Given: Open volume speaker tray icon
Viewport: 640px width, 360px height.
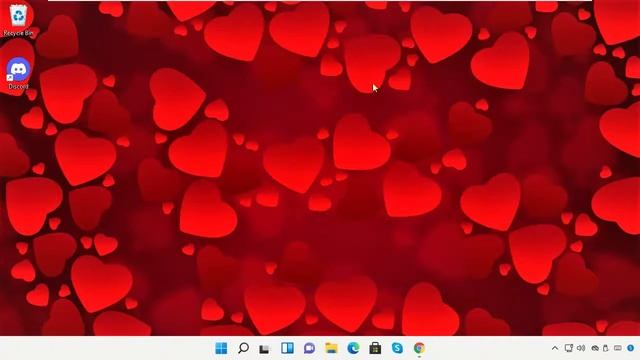Looking at the screenshot, I should [x=581, y=348].
